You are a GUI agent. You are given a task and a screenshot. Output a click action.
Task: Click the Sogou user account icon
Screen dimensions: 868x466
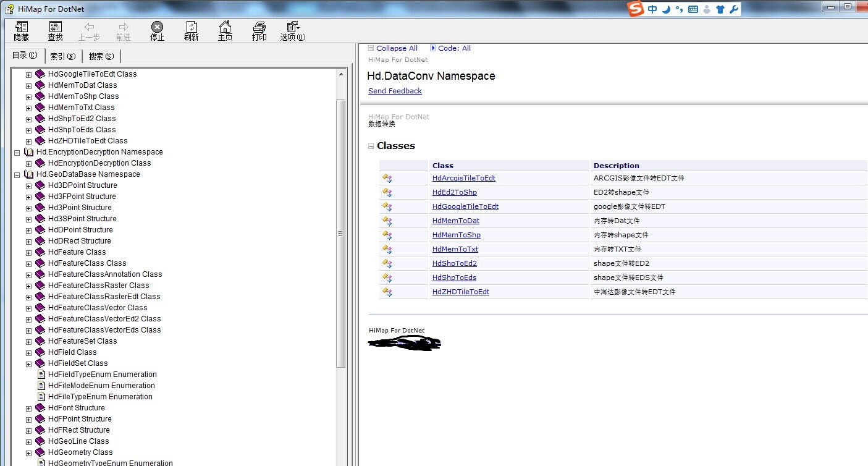coord(707,9)
